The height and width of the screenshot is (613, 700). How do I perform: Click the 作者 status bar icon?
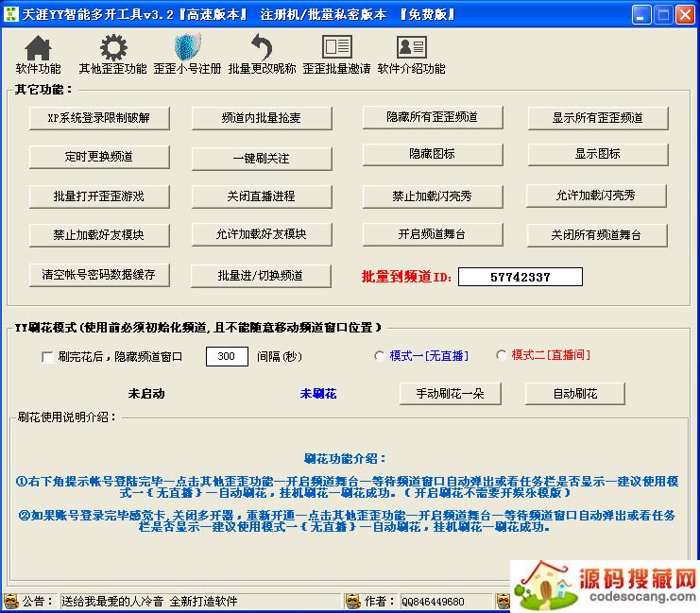[x=352, y=601]
